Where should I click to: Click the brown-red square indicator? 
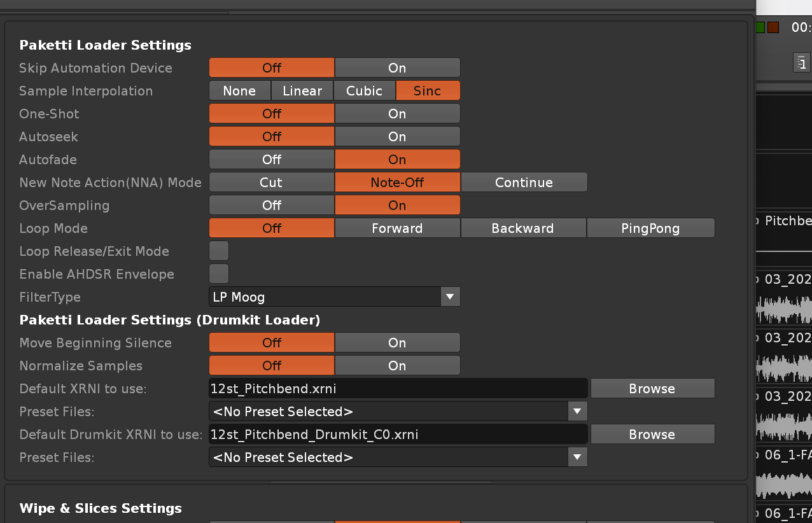tap(773, 27)
